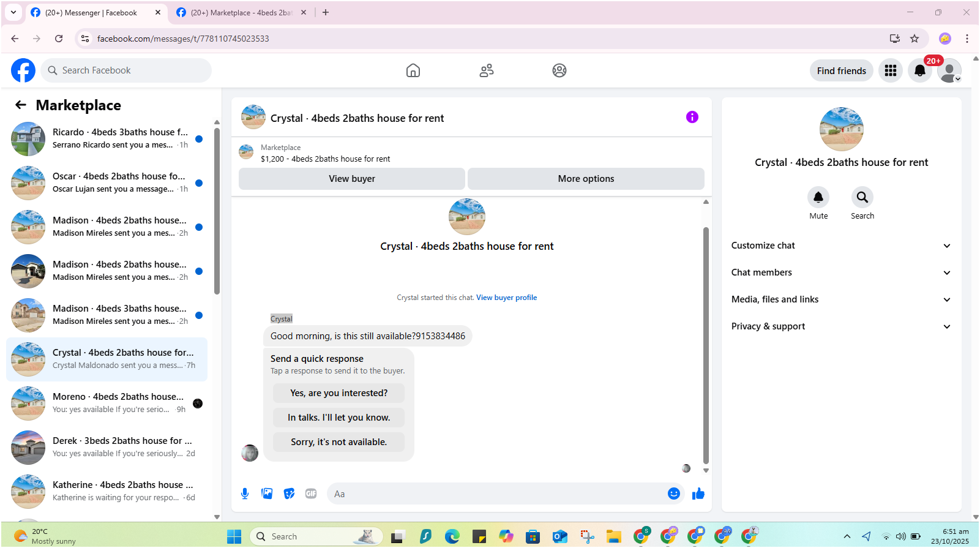Open the Groups icon in top navigation

tap(559, 70)
